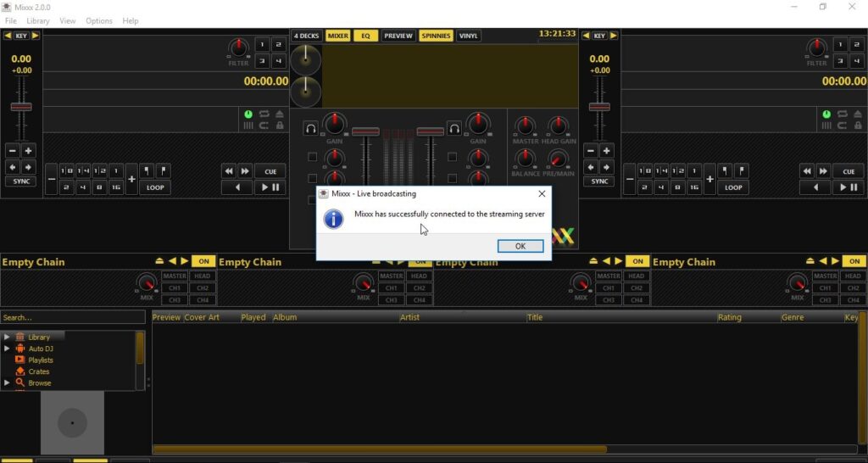
Task: Click OK in the Live broadcasting dialog
Action: (520, 246)
